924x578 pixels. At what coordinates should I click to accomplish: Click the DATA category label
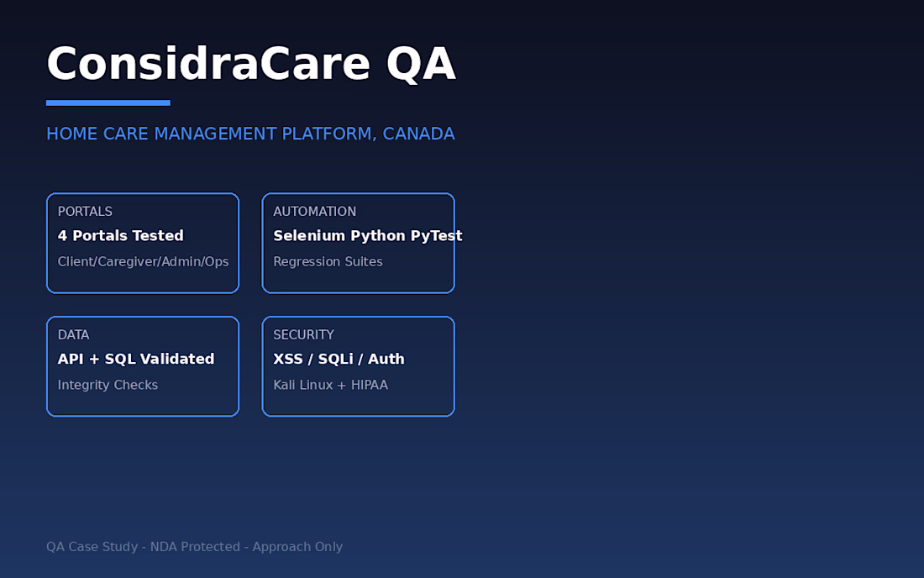74,334
